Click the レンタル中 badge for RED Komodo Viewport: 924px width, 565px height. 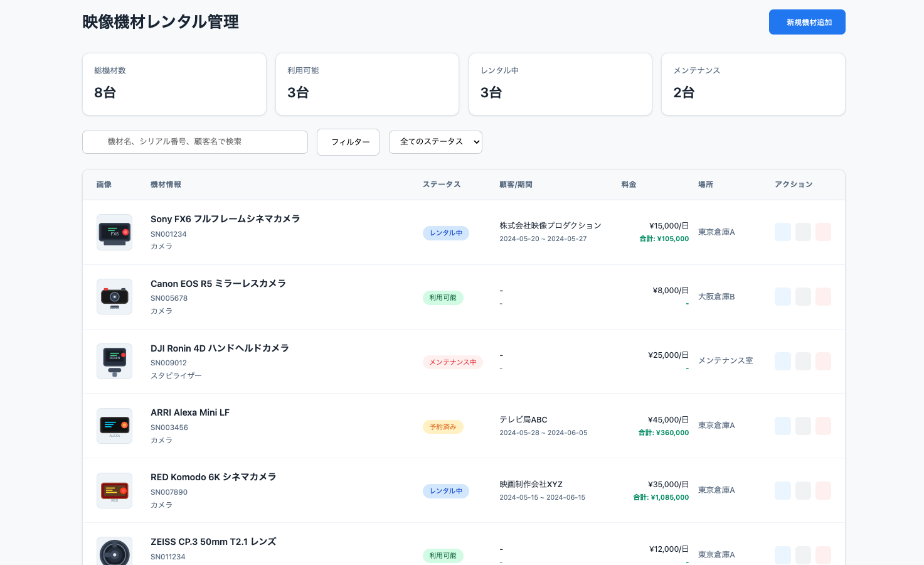coord(446,491)
